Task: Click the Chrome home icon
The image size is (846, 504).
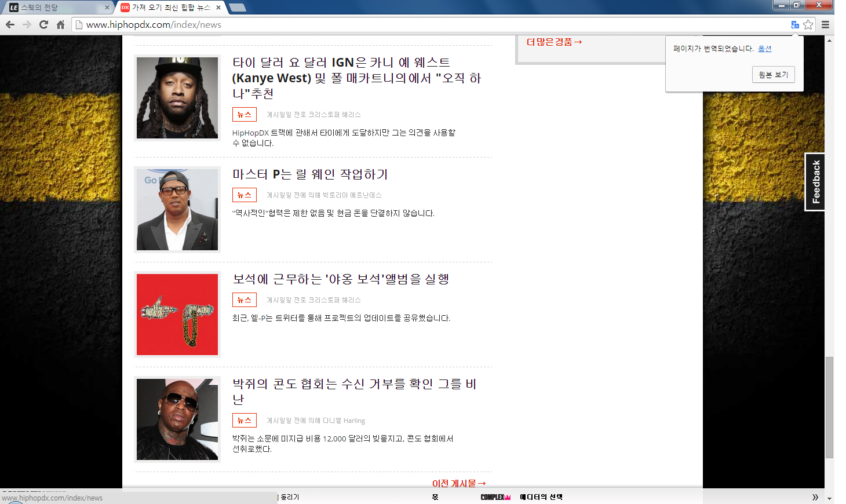Action: [60, 25]
